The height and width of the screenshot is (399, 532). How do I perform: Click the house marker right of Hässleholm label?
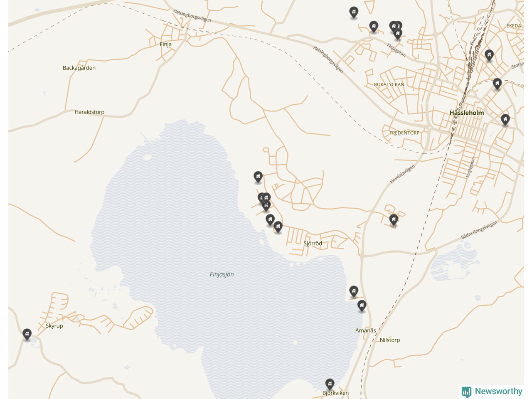click(505, 120)
